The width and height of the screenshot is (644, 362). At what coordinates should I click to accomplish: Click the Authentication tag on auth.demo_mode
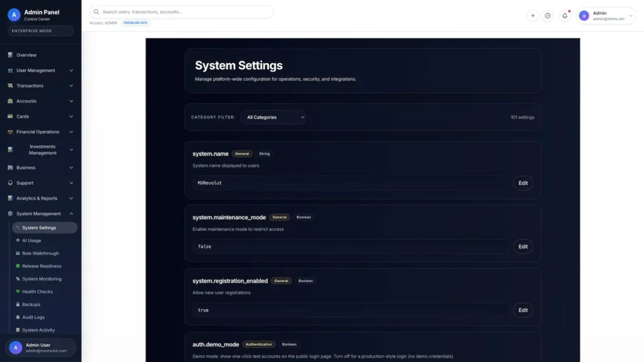258,344
